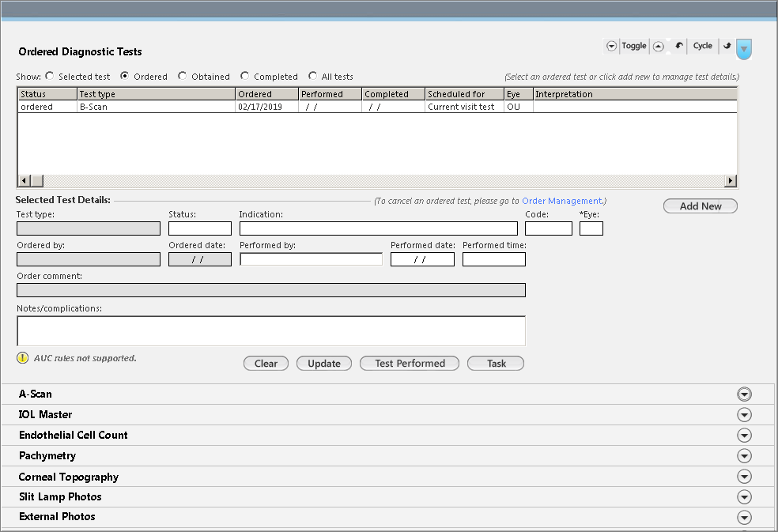This screenshot has height=532, width=778.
Task: Click the 'Test type' column header
Action: pyautogui.click(x=157, y=94)
